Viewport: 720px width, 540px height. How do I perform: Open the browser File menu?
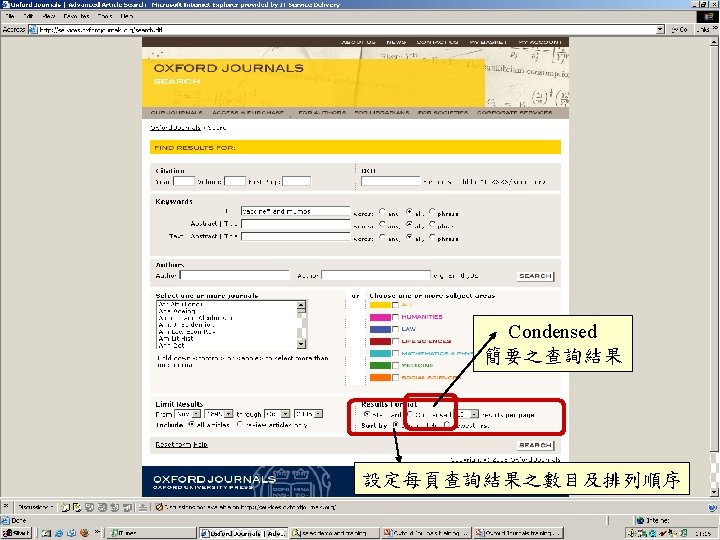pyautogui.click(x=10, y=16)
